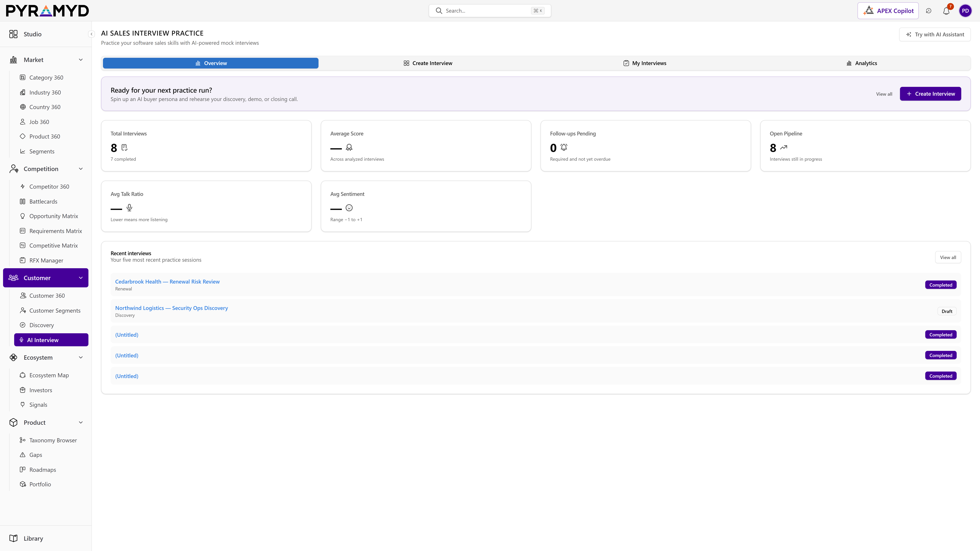
Task: Collapse the Product section
Action: (x=81, y=422)
